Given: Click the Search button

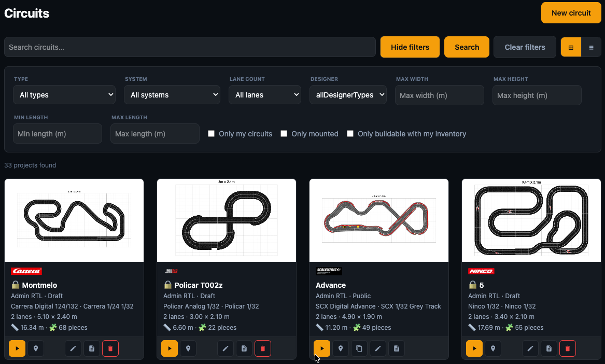Looking at the screenshot, I should pos(467,47).
